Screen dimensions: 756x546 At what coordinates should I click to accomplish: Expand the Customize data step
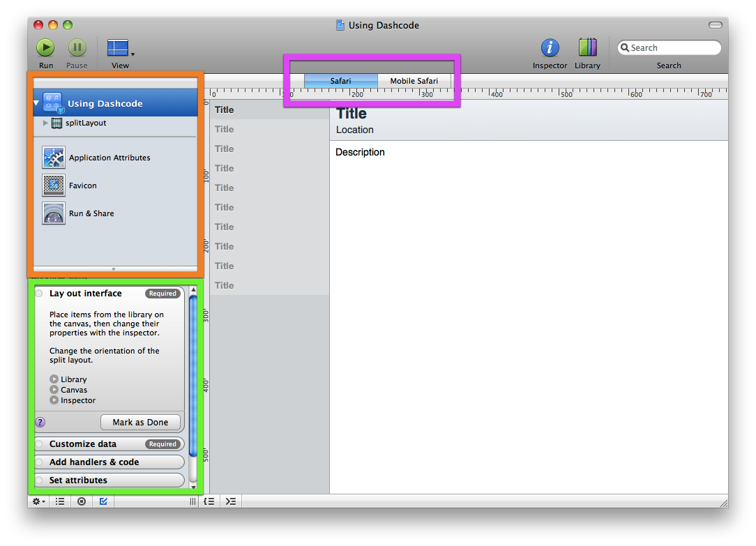click(109, 443)
